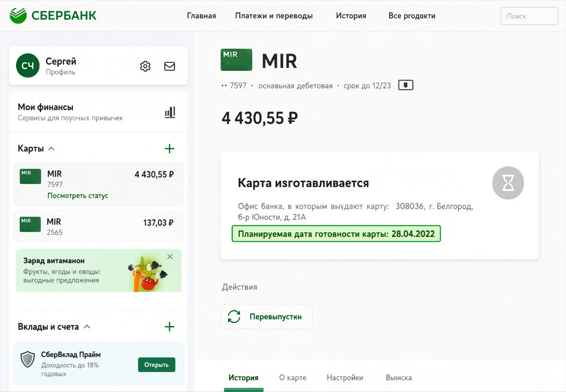Click MIR 2565 card thumbnail
This screenshot has height=392, width=566.
point(30,224)
